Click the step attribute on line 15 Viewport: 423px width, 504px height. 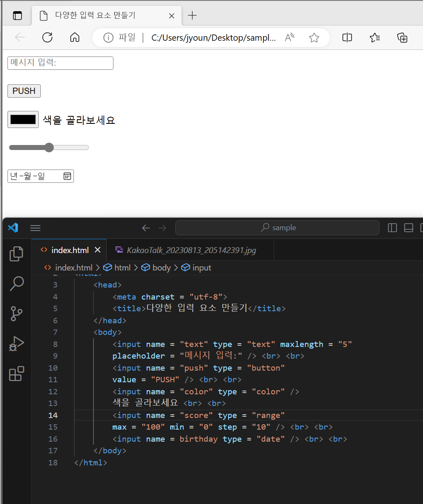coord(227,427)
